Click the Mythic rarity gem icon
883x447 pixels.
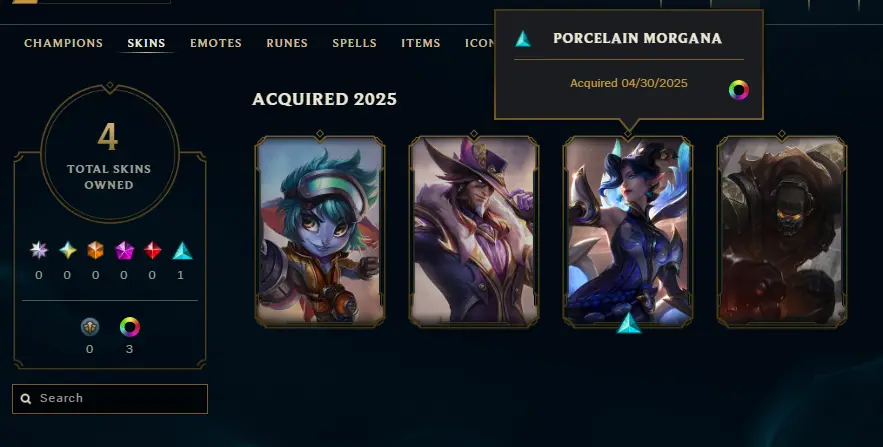68,250
